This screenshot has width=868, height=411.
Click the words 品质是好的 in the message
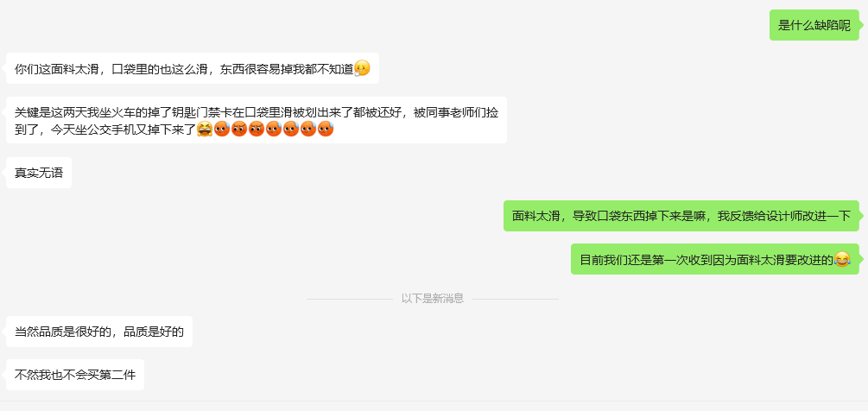pos(154,332)
